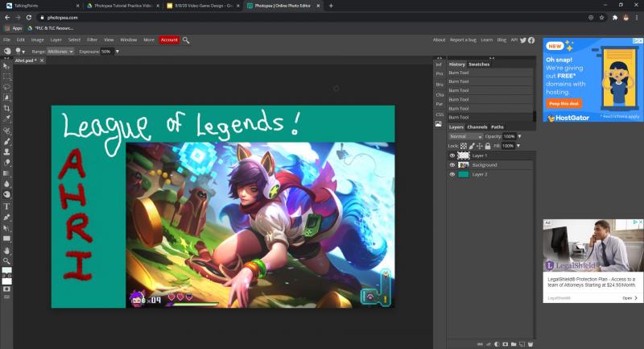Viewport: 644px width, 349px height.
Task: Select the Clone Stamp tool
Action: click(6, 152)
